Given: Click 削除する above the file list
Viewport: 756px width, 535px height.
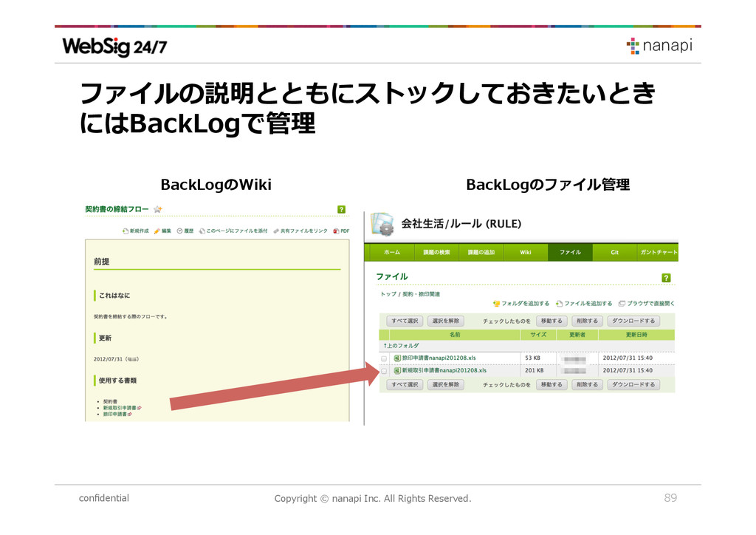Looking at the screenshot, I should [587, 321].
